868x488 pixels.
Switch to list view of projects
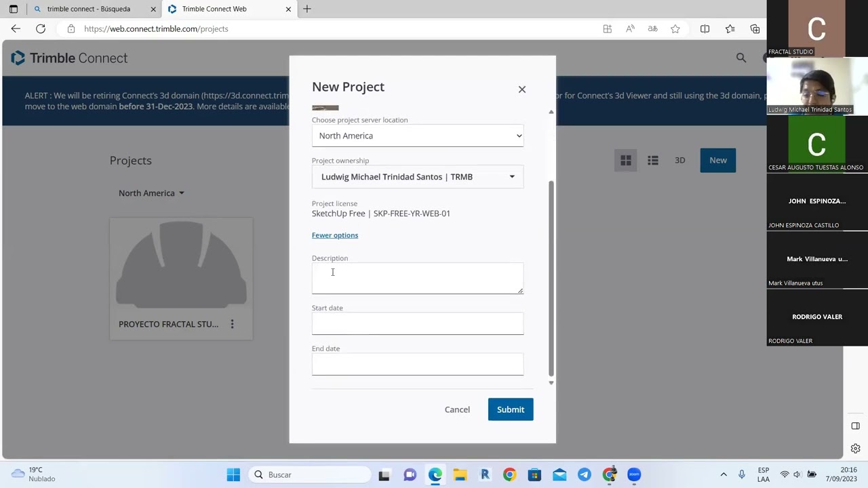coord(653,161)
